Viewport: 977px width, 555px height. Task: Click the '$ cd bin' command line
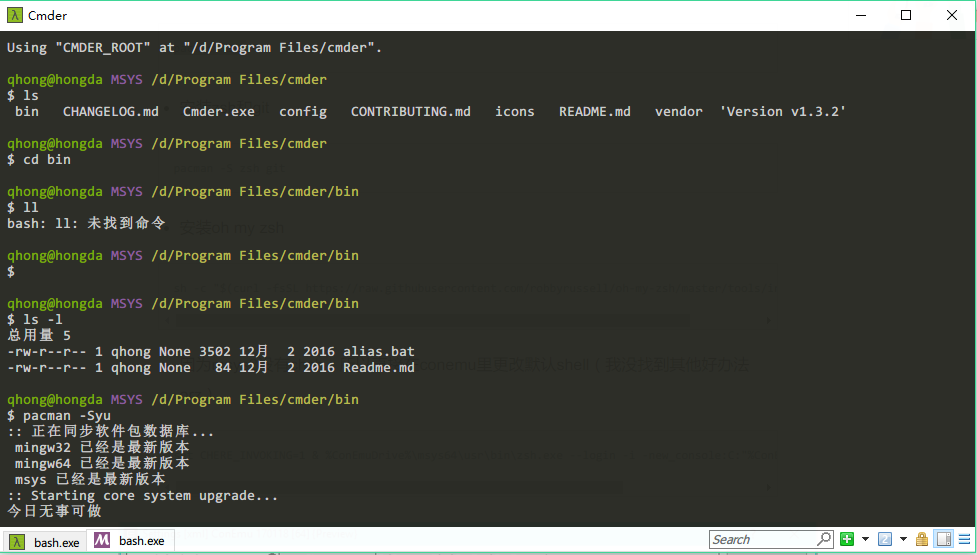[39, 159]
